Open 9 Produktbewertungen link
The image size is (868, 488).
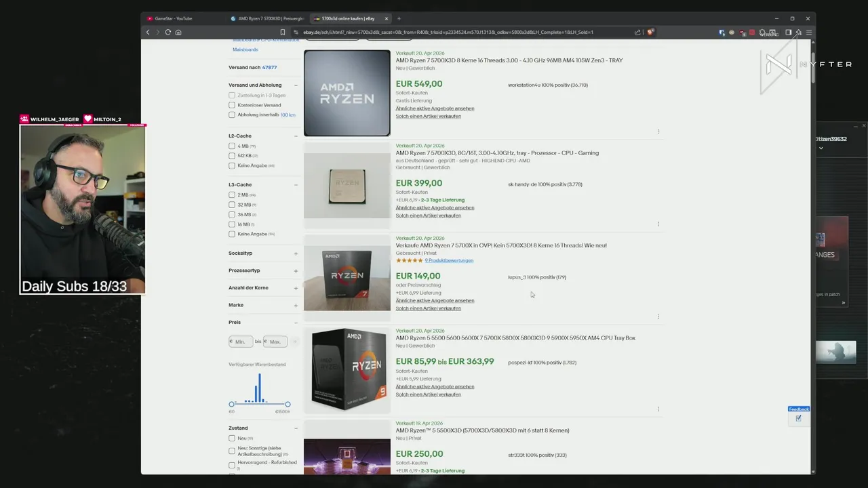click(449, 260)
